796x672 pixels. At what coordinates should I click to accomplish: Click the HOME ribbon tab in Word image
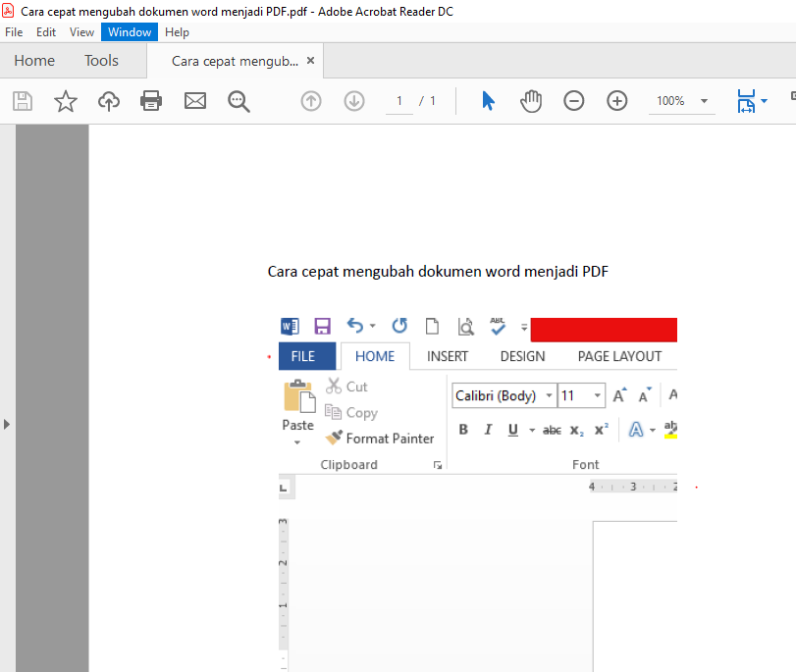pyautogui.click(x=375, y=356)
